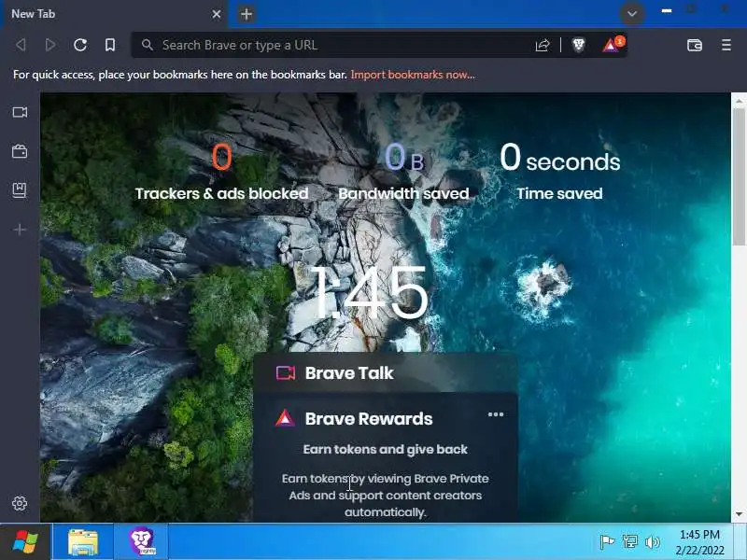Image resolution: width=747 pixels, height=560 pixels.
Task: Open the Brave Rewards card three-dot menu
Action: pyautogui.click(x=496, y=414)
